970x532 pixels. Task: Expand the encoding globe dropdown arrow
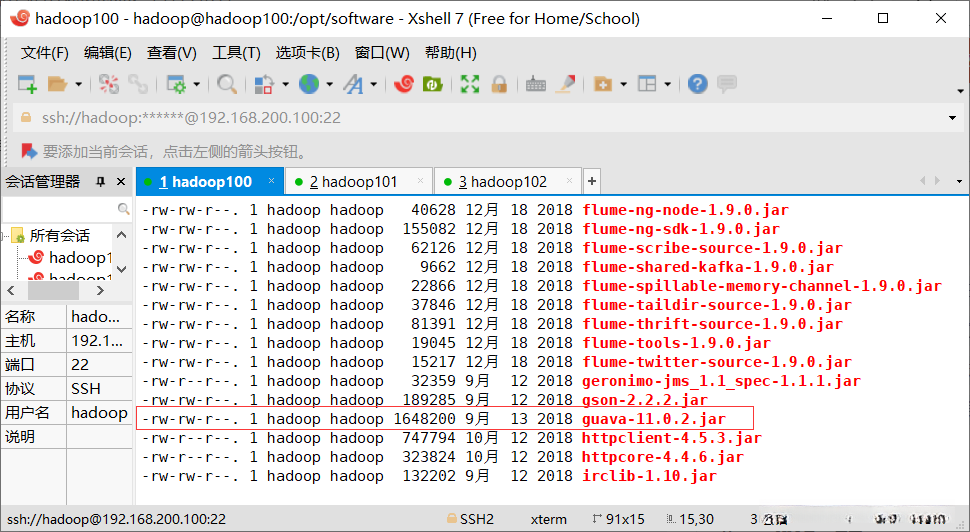coord(329,84)
